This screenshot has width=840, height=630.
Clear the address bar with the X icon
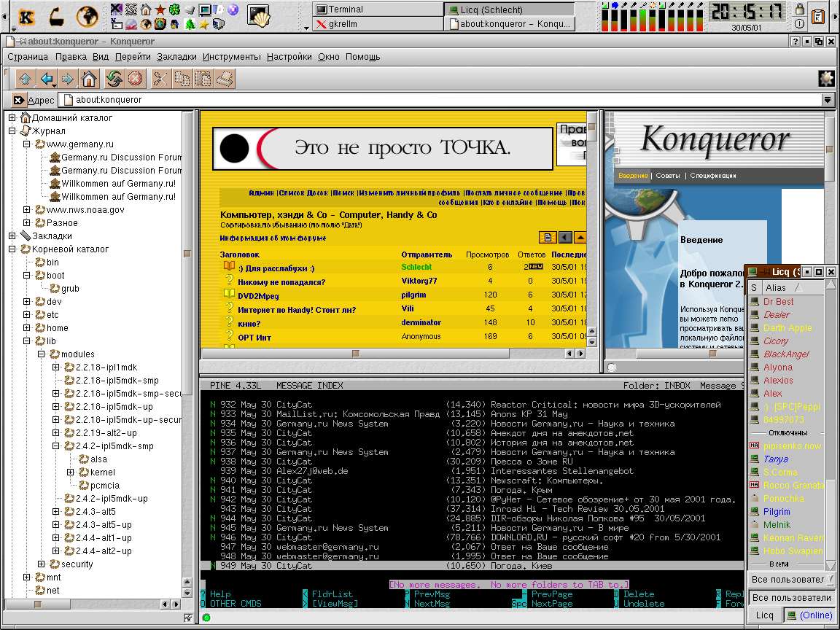coord(19,100)
